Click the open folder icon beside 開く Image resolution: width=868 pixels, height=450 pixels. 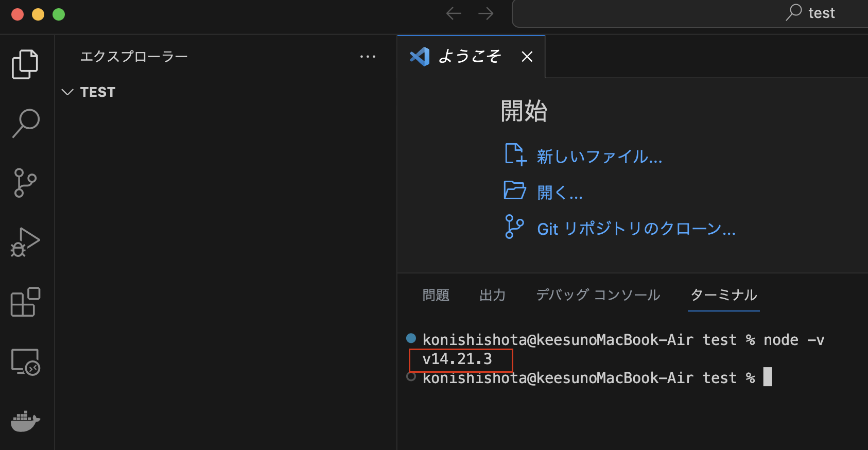click(x=515, y=191)
